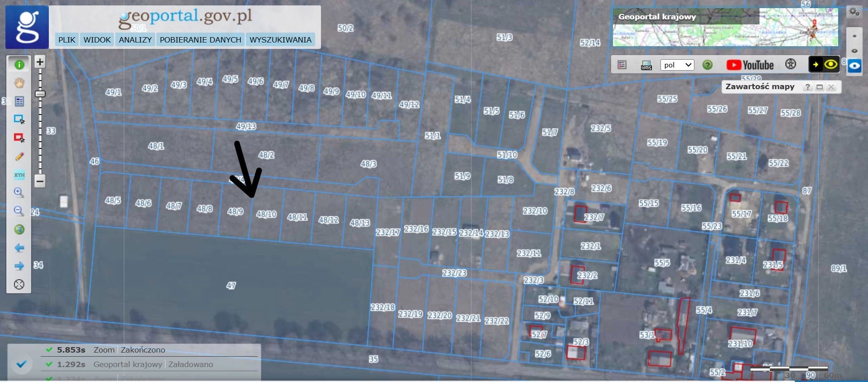Click the zoom slider handle
Screen dimensions: 868x382
coord(40,94)
